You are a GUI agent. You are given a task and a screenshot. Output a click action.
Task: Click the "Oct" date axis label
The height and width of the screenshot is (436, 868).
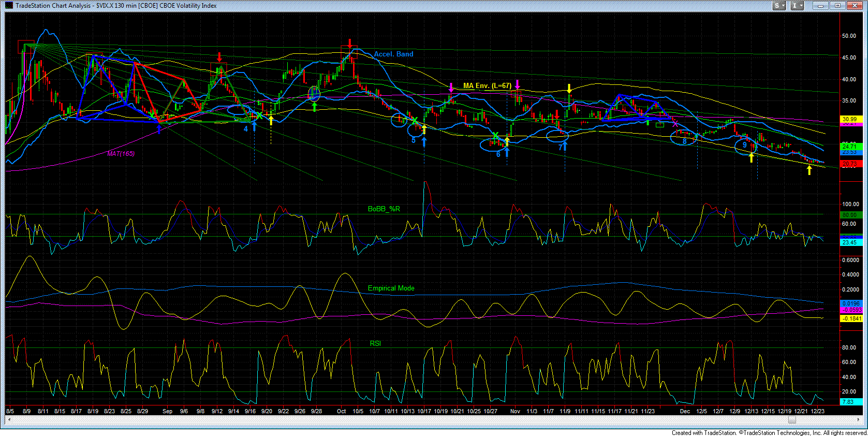pos(342,411)
